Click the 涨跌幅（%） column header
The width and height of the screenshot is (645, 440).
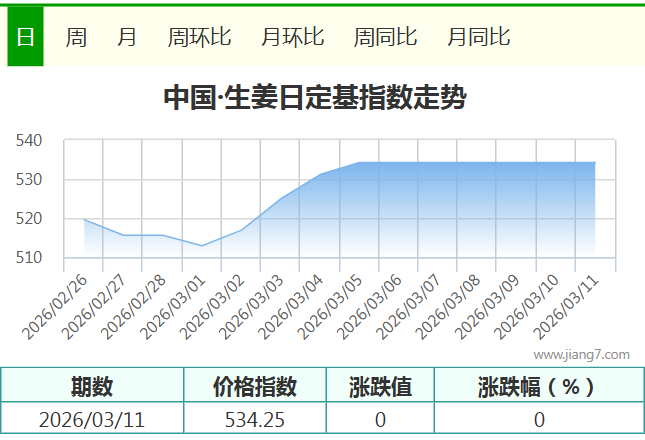pos(538,386)
